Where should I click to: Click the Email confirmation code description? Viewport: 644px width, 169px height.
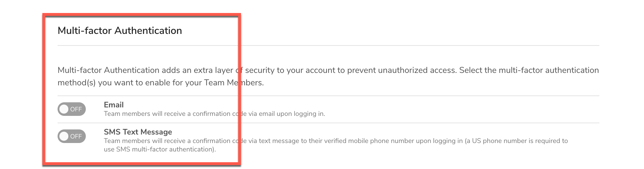(x=214, y=114)
